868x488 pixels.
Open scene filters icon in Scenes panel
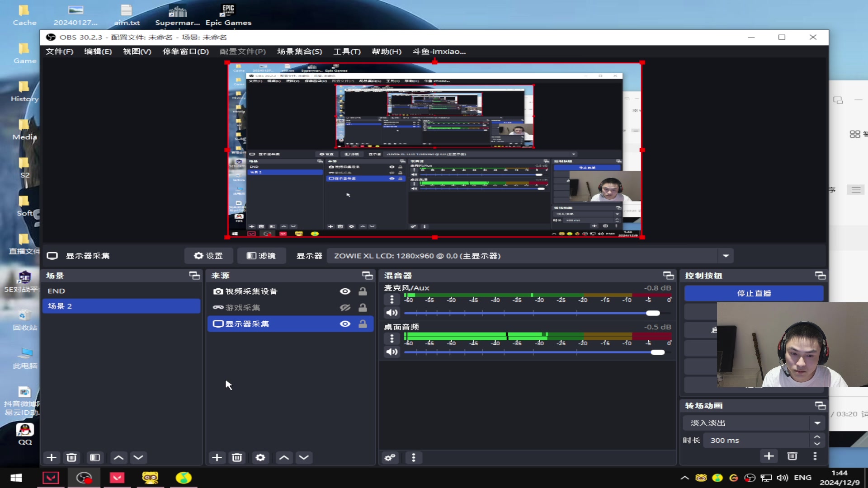(x=95, y=457)
